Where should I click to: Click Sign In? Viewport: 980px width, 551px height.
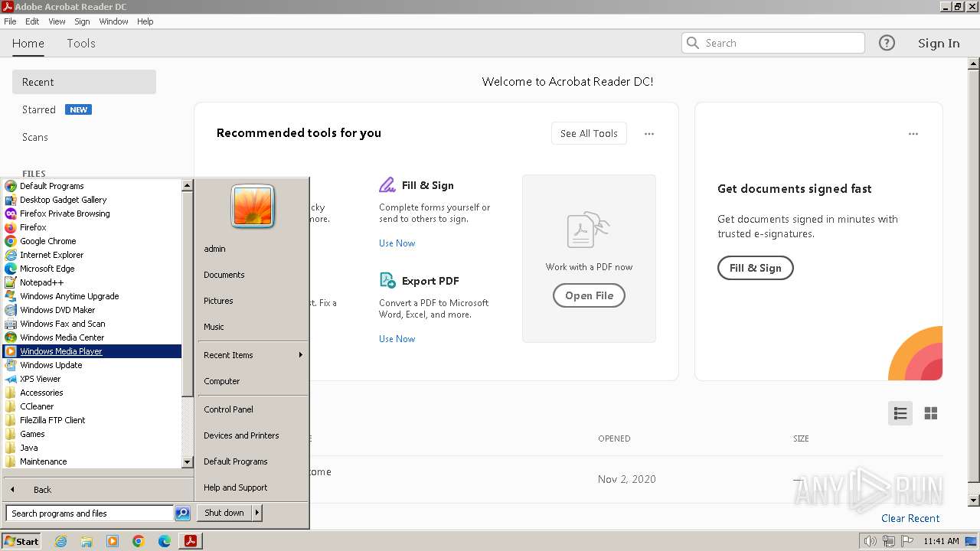coord(939,43)
